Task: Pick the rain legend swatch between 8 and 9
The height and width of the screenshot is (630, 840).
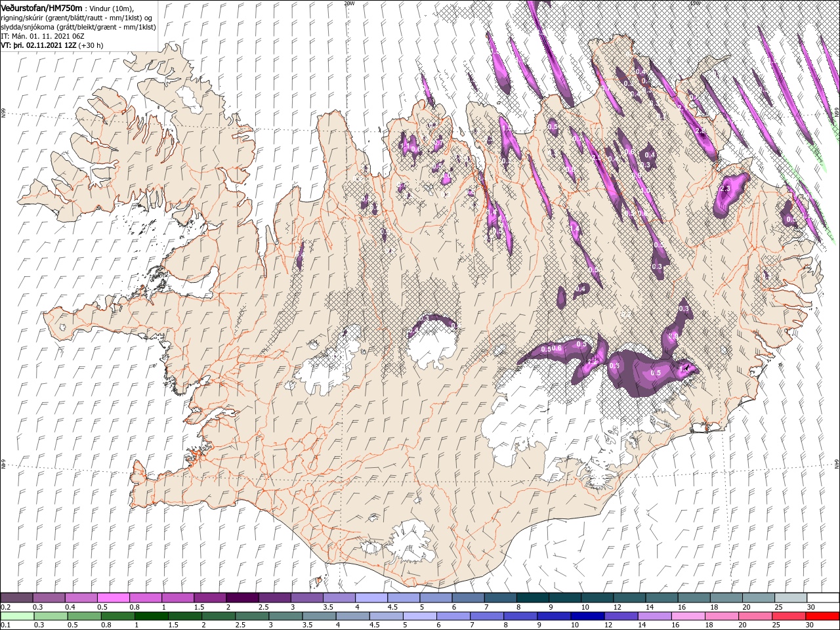Action: point(520,616)
